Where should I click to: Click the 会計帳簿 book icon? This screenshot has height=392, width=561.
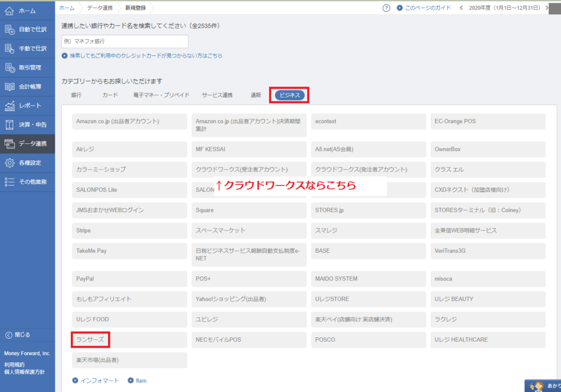point(9,87)
